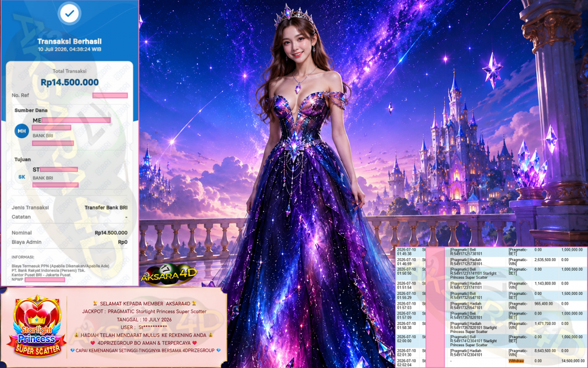
Task: Click the 'USER : St' masked line
Action: tap(144, 327)
